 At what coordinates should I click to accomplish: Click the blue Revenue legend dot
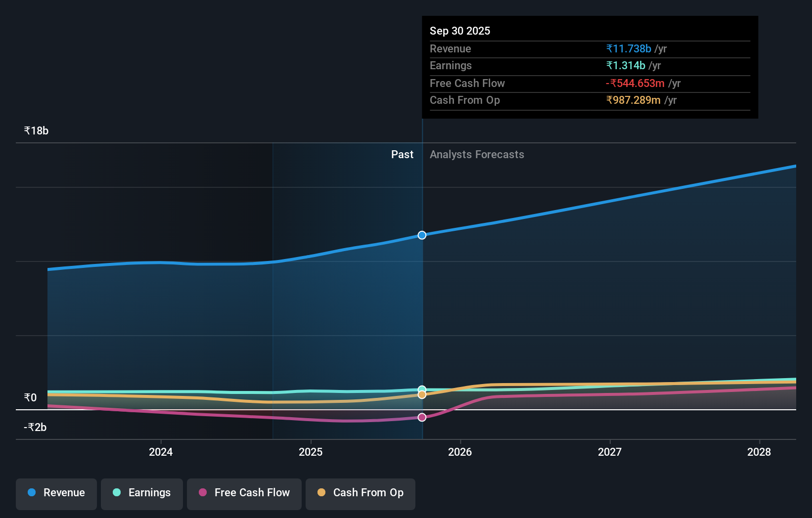click(x=31, y=493)
